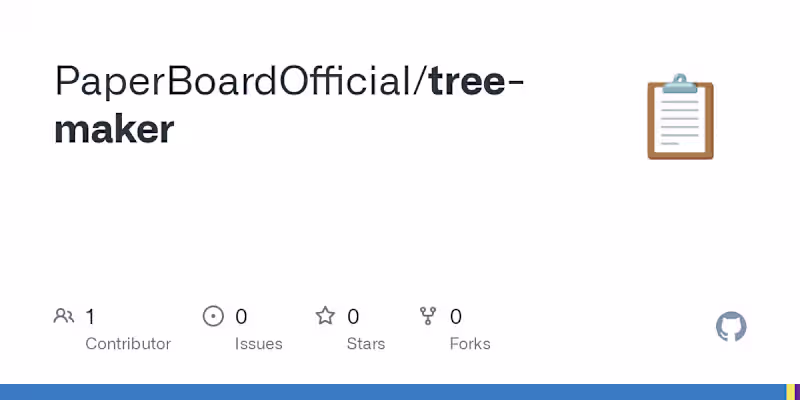Open the Contributor label
The image size is (800, 400).
click(128, 344)
